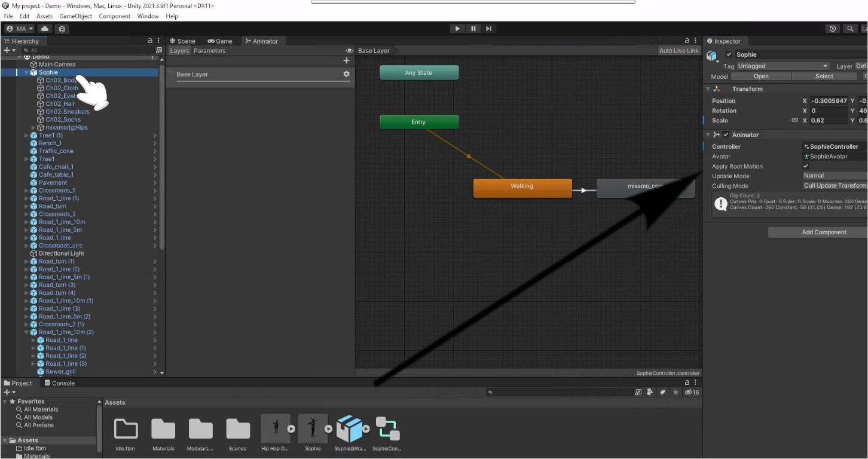This screenshot has width=868, height=459.
Task: Add a new animator layer with plus icon
Action: 346,61
